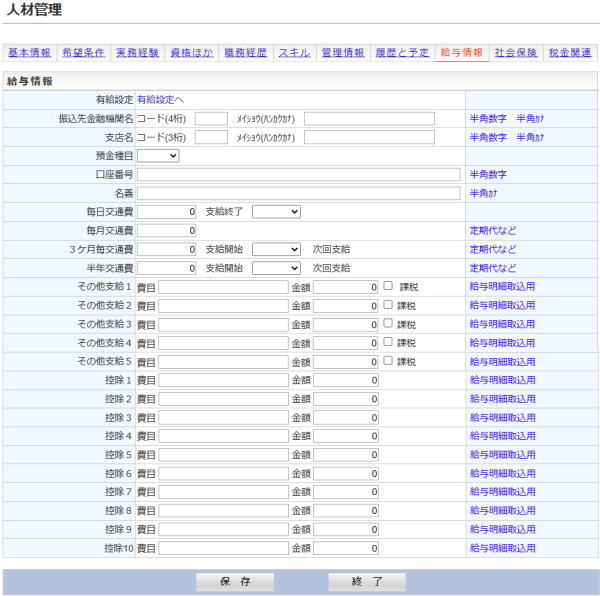The image size is (600, 596).
Task: Check the 課税 checkbox for その他支給 1
Action: pos(388,286)
